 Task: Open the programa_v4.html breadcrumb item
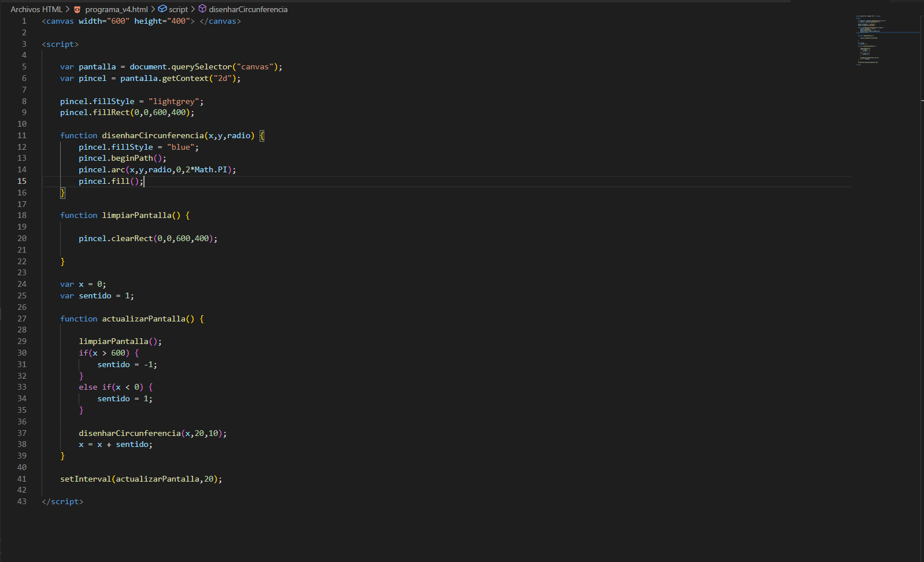click(x=116, y=9)
